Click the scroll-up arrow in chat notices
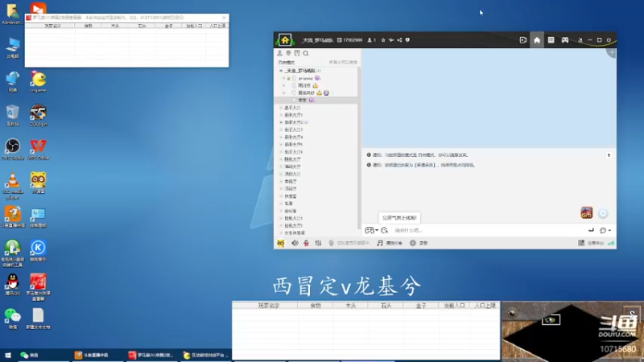This screenshot has width=644, height=362. 609,155
